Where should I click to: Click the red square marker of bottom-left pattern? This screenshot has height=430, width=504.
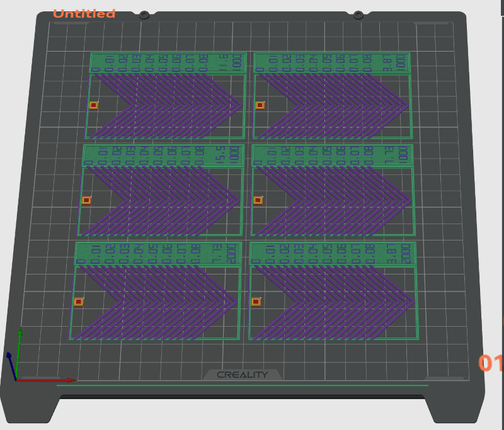coord(78,302)
